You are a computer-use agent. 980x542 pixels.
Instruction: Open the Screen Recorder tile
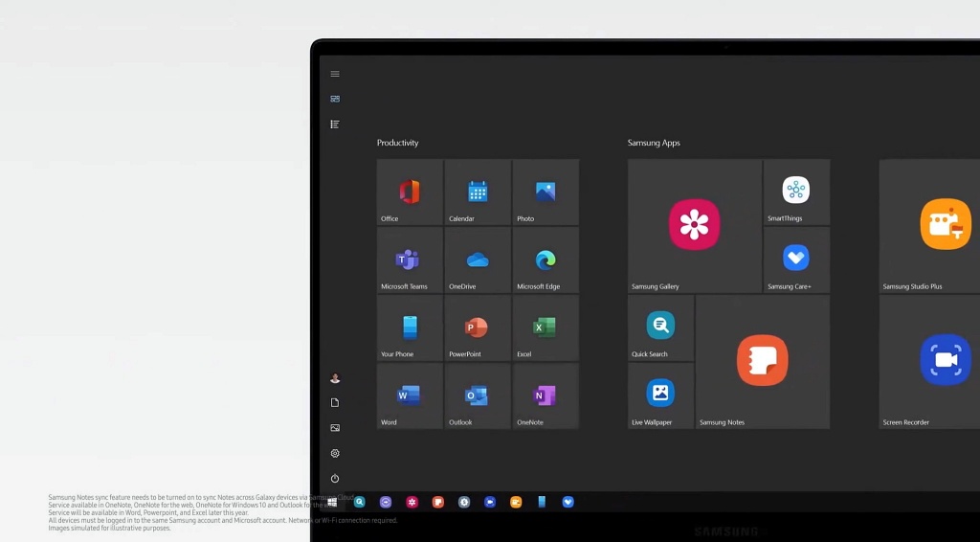tap(929, 362)
